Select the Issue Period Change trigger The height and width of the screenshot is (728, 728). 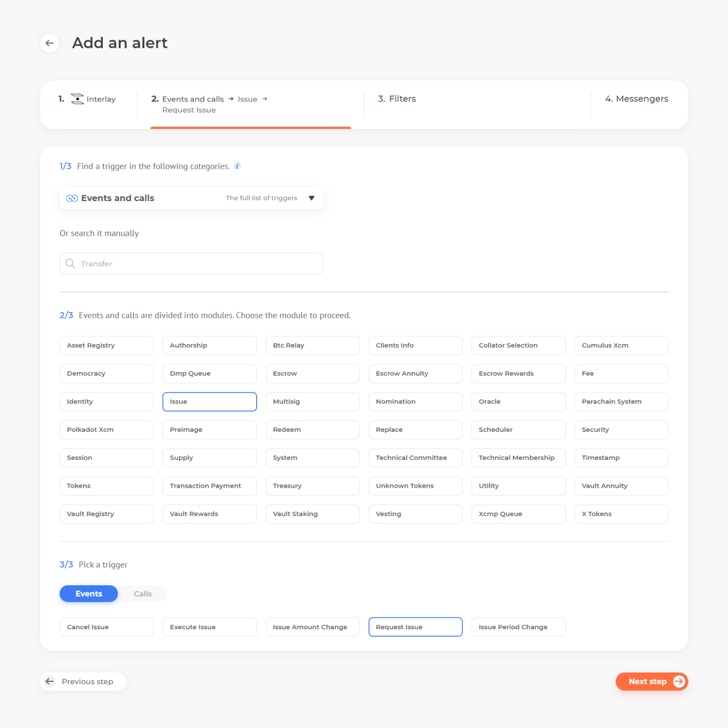518,627
